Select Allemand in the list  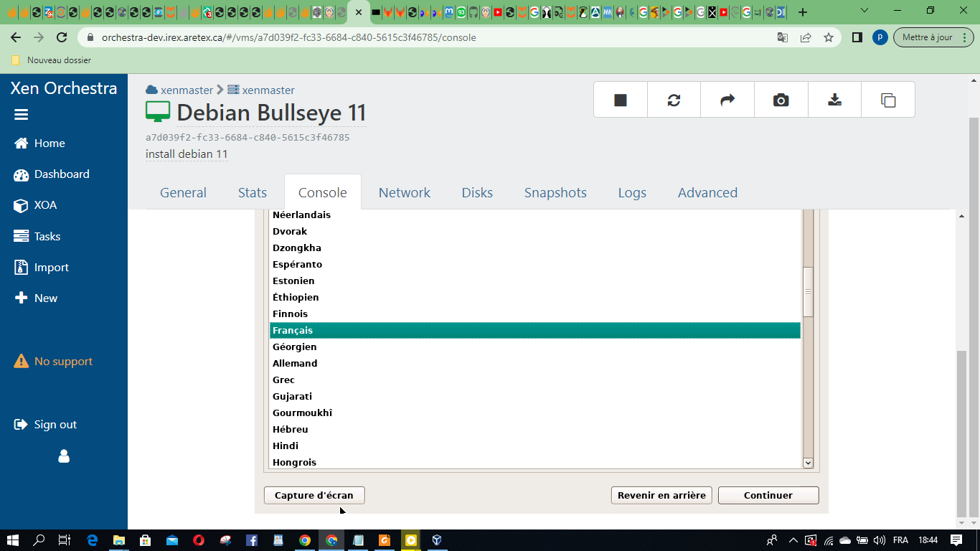535,363
